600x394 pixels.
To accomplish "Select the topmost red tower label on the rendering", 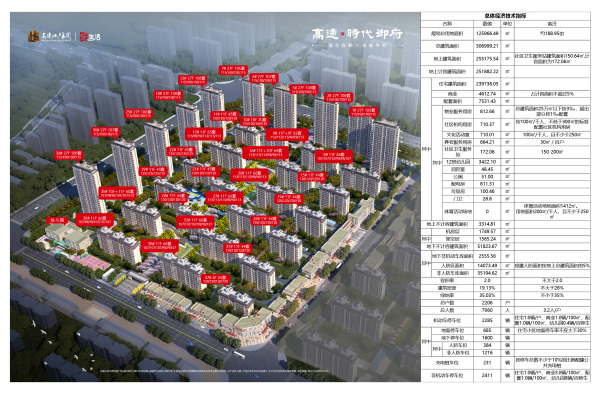I will tap(233, 70).
